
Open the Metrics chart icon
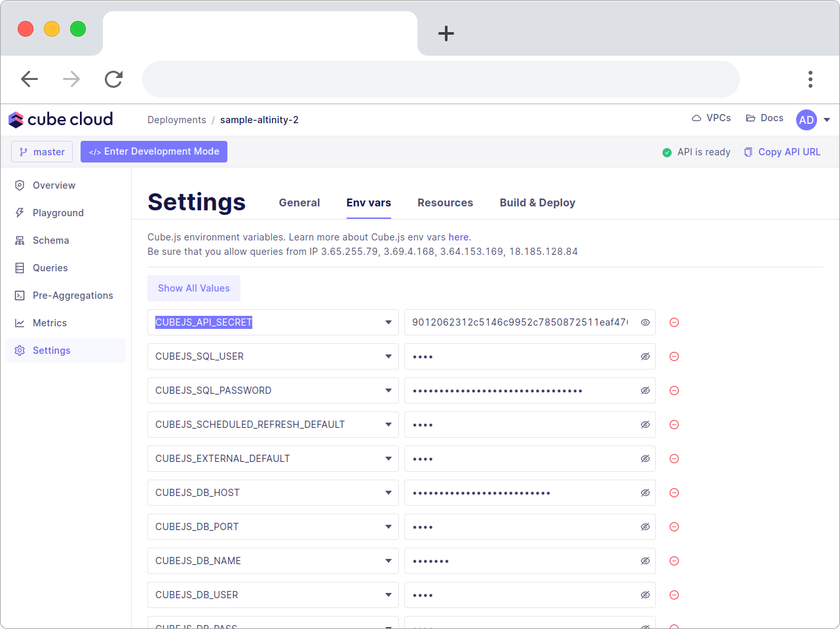[x=20, y=323]
